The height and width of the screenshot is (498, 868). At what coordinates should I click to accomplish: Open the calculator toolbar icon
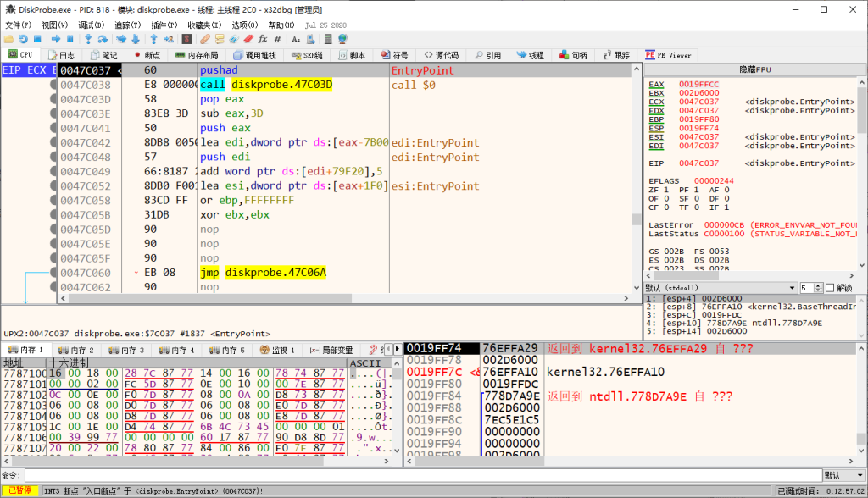328,39
